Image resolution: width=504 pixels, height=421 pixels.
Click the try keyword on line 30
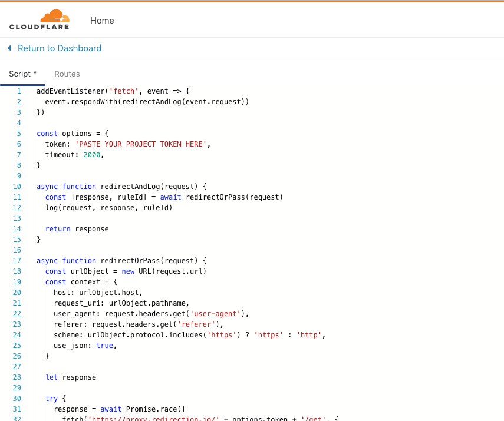point(51,399)
